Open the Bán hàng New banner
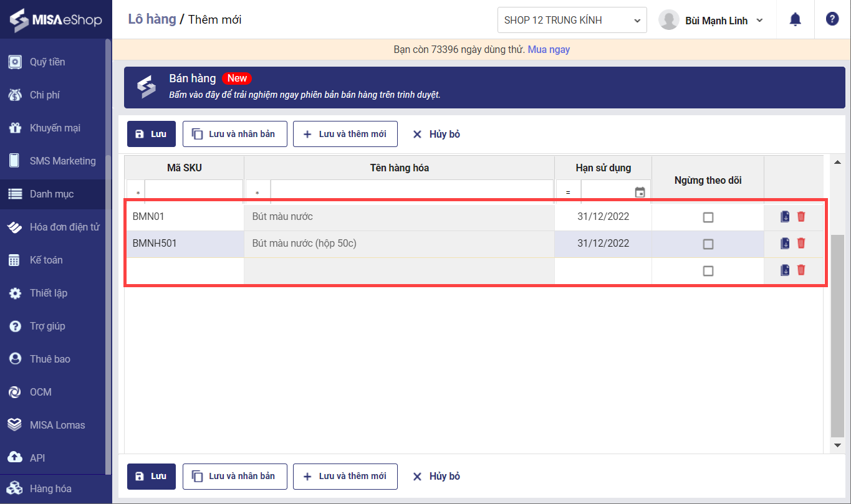 click(x=484, y=87)
